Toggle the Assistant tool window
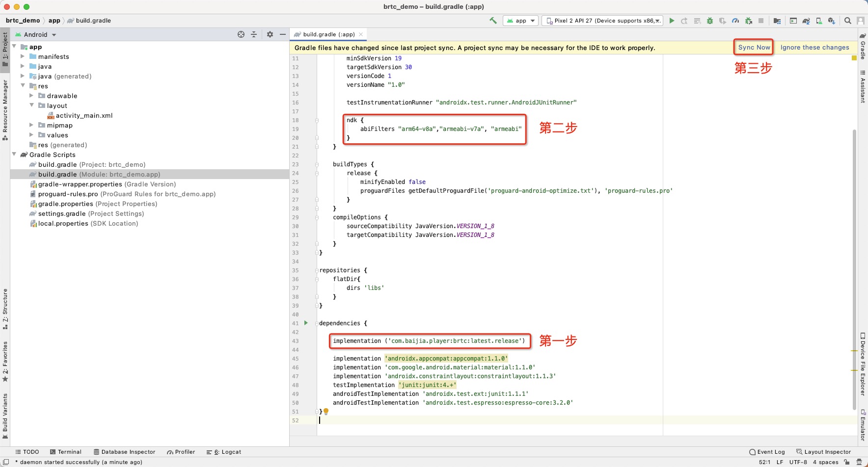Image resolution: width=868 pixels, height=467 pixels. point(863,86)
